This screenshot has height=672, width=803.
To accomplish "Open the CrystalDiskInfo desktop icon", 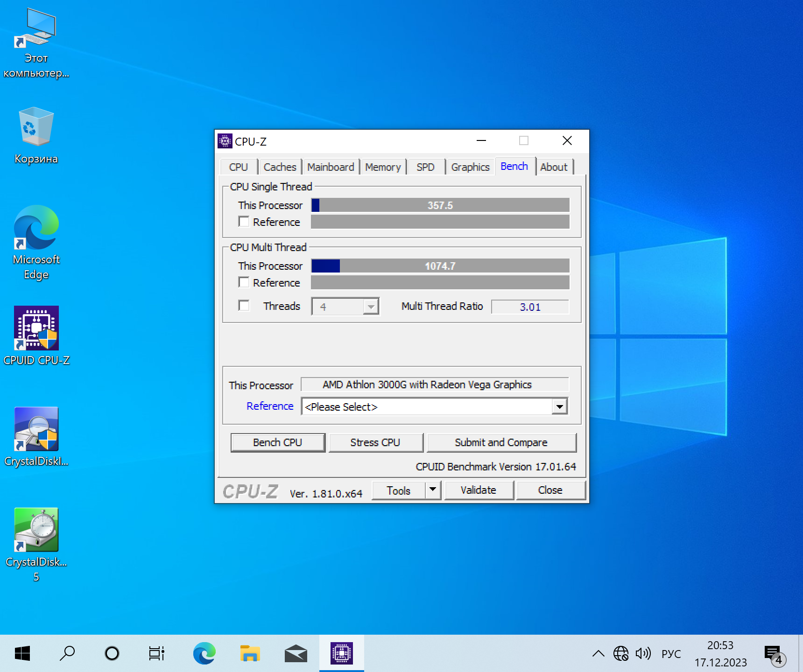I will [36, 429].
